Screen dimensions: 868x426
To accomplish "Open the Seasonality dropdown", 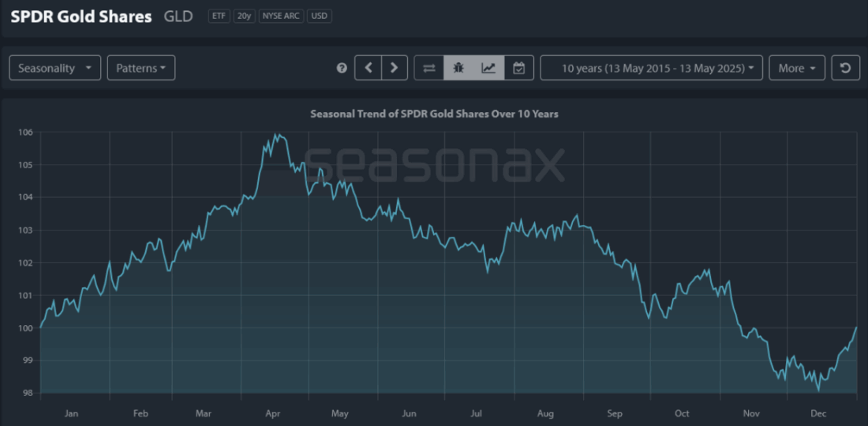I will 54,68.
